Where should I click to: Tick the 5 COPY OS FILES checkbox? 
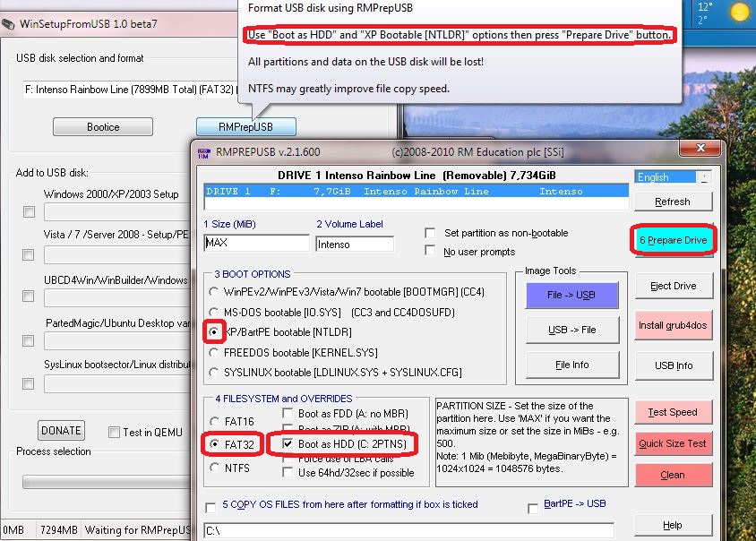click(x=210, y=507)
